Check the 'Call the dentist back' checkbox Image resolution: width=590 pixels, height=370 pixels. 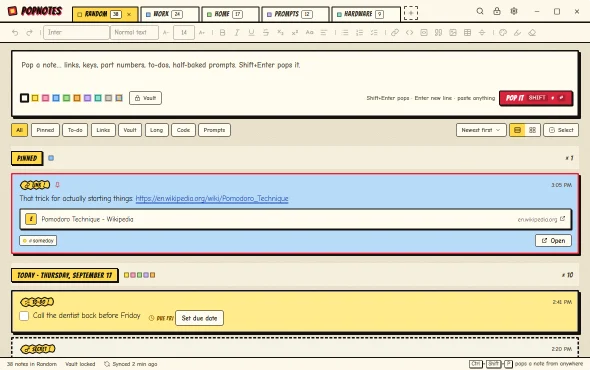(x=24, y=316)
